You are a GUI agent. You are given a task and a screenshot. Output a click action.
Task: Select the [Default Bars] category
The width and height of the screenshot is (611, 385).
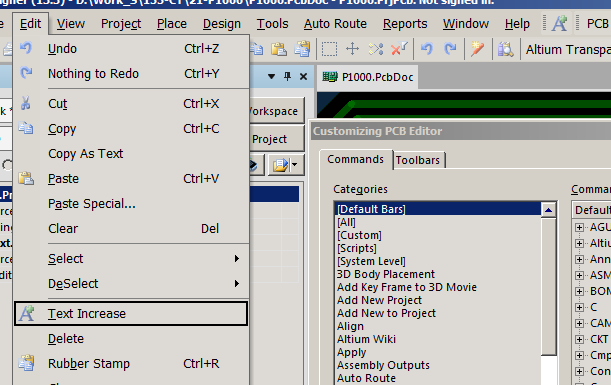(438, 209)
